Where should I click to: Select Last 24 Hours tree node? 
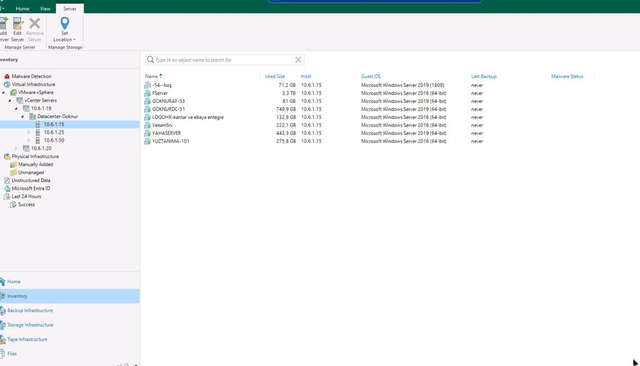pyautogui.click(x=26, y=196)
